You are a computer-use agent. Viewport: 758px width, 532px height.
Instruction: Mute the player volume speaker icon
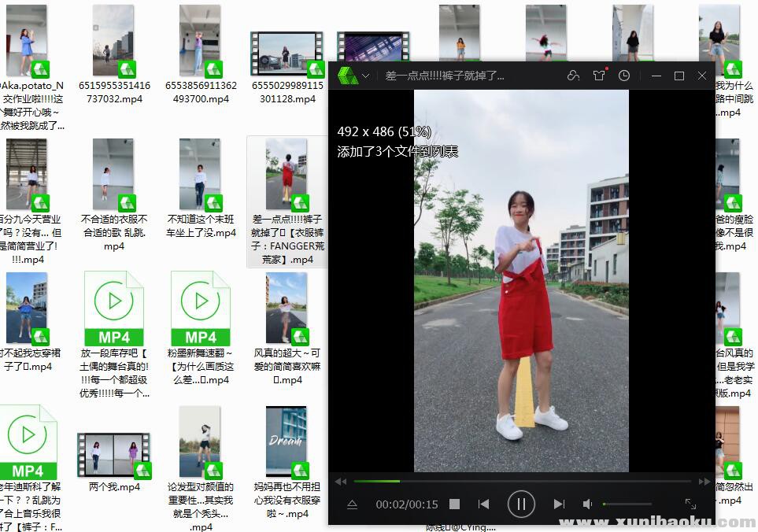pos(587,504)
